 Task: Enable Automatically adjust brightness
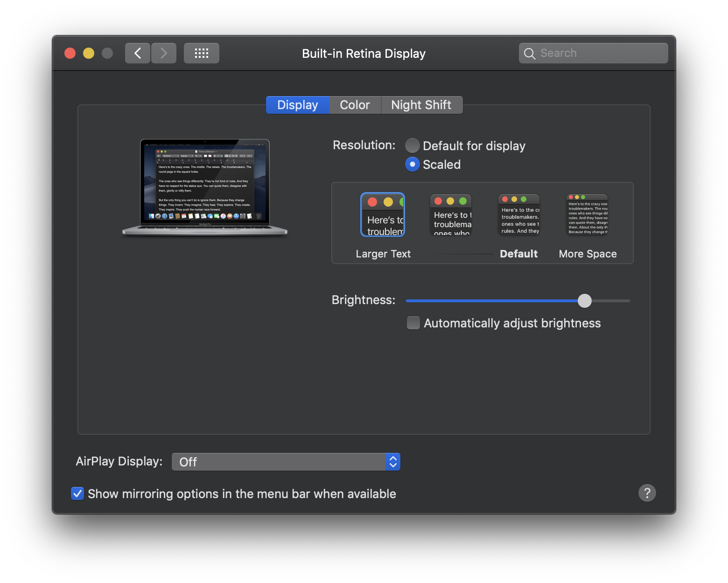[x=413, y=323]
